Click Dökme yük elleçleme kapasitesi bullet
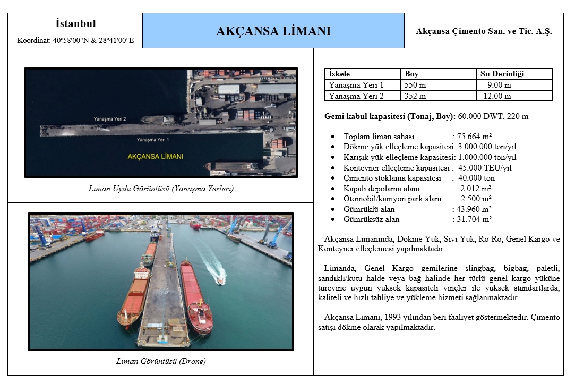The height and width of the screenshot is (392, 575). [x=399, y=147]
